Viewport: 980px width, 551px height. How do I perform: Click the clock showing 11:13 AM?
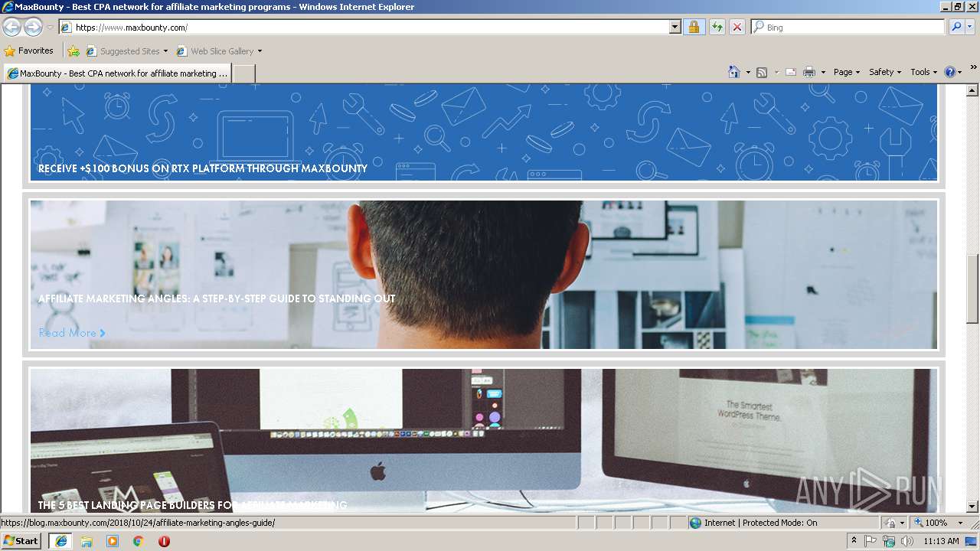coord(941,541)
